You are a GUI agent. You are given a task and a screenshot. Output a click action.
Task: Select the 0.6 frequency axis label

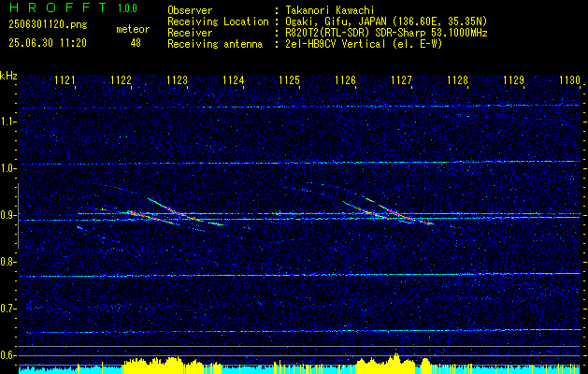[x=7, y=355]
